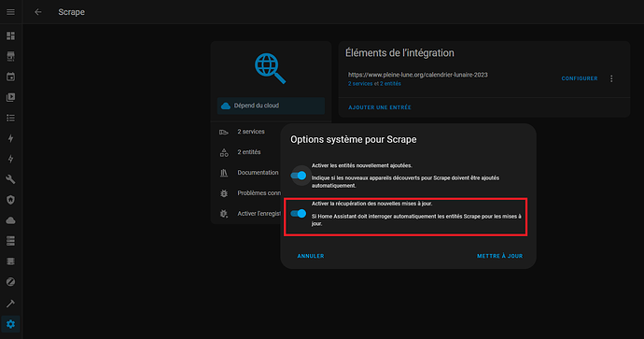Screen dimensions: 644x339
Task: Click Ajouter une entrée
Action: click(380, 107)
